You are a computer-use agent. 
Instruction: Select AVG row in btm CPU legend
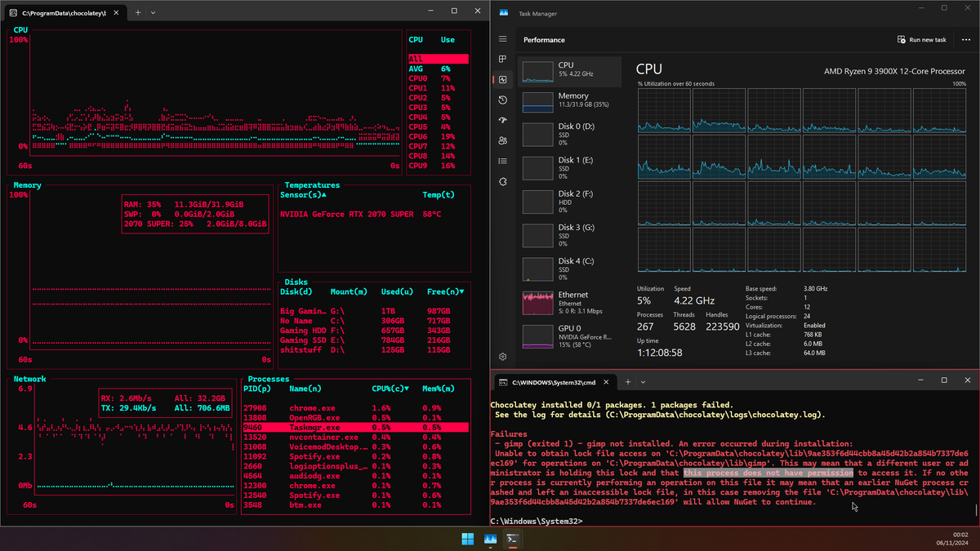(x=439, y=69)
